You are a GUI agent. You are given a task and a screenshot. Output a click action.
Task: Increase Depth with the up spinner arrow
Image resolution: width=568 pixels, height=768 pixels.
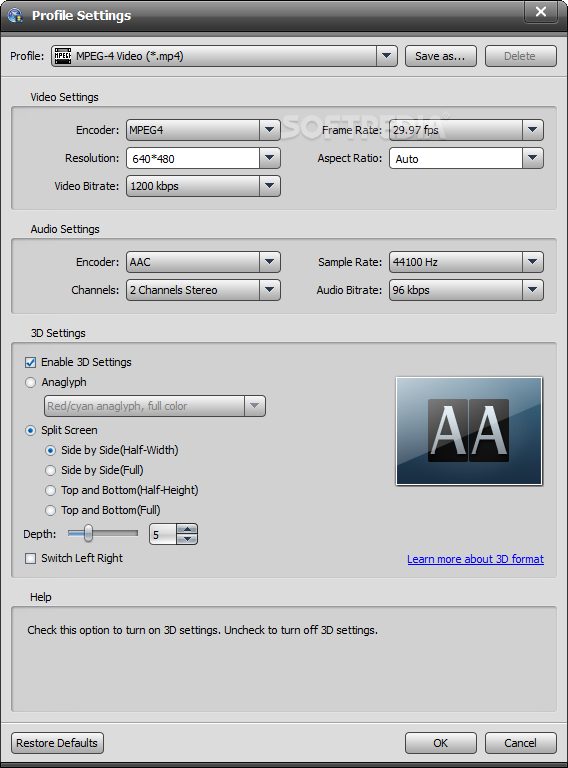click(x=187, y=529)
